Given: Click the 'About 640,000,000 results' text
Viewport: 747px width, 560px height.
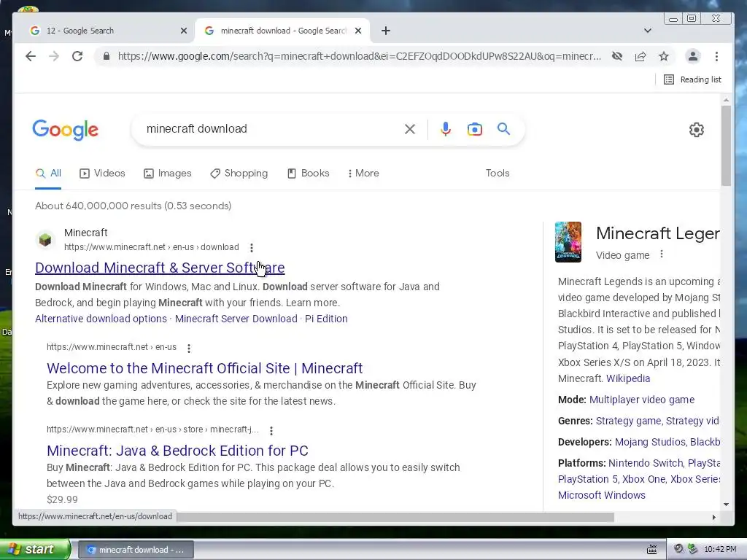Looking at the screenshot, I should (133, 206).
